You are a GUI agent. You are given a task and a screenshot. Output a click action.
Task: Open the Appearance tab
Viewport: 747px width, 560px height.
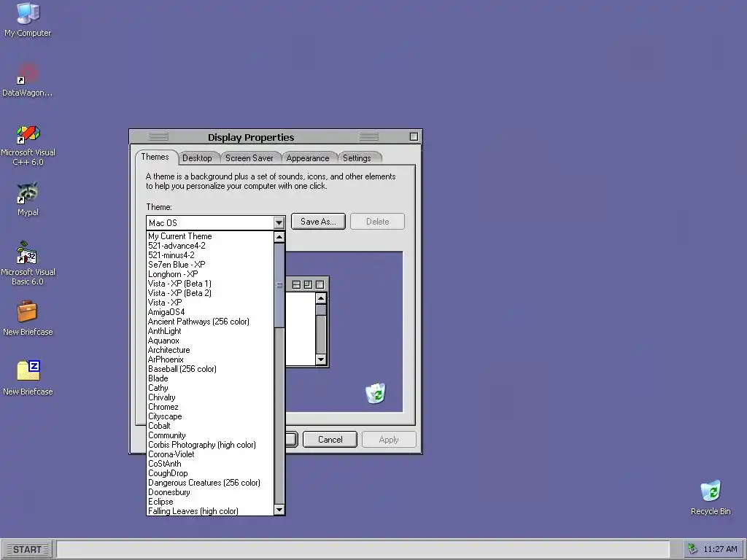point(308,158)
